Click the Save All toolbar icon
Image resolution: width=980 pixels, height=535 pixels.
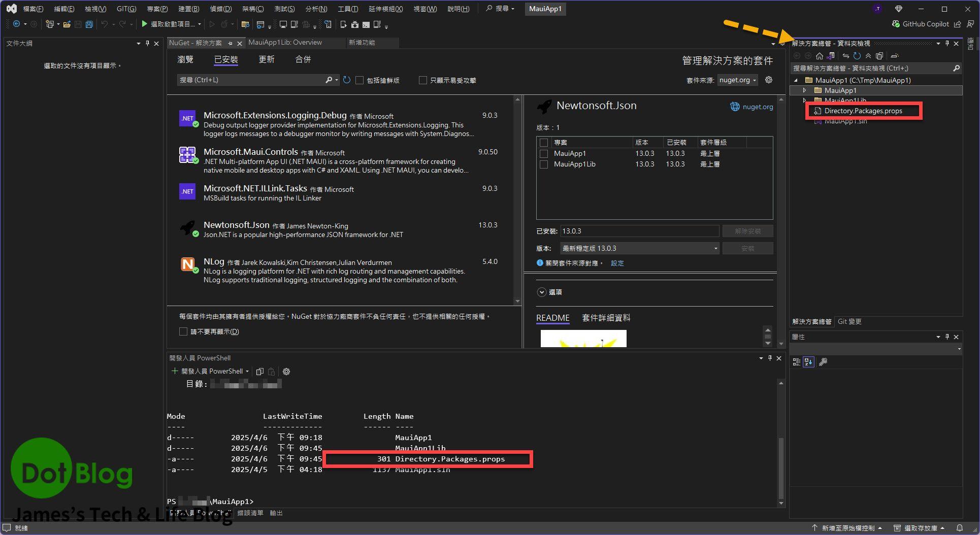[x=89, y=24]
